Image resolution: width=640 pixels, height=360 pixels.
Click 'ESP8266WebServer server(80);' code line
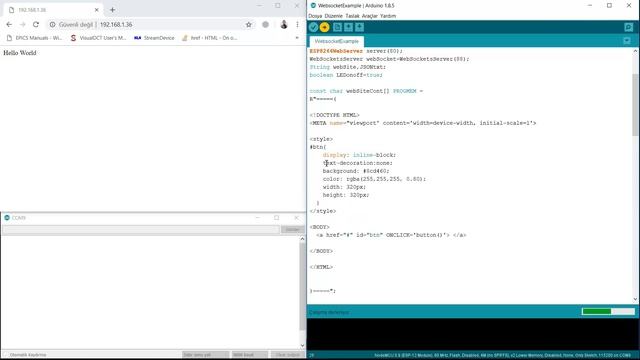[356, 51]
